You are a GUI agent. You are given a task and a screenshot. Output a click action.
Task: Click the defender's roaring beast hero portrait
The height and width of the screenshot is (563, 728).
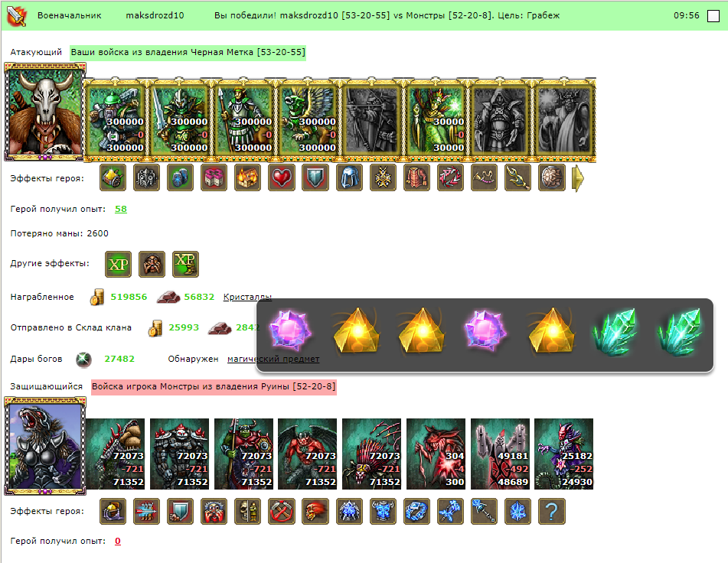pyautogui.click(x=45, y=446)
